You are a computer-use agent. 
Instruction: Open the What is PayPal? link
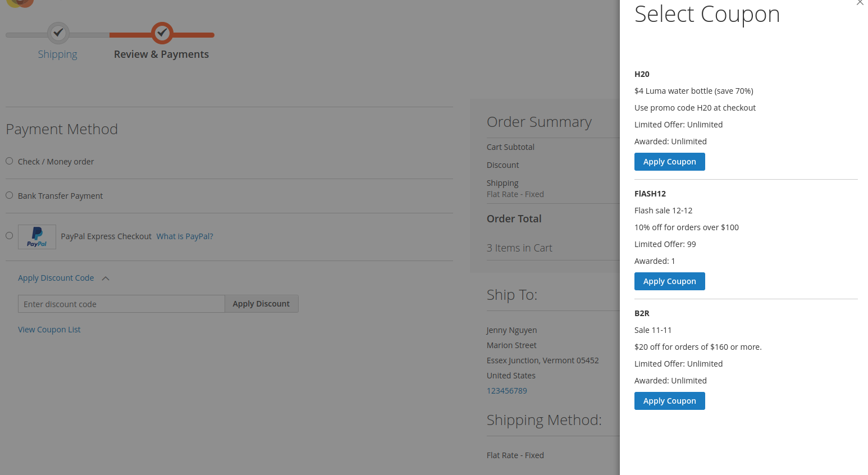coord(185,236)
